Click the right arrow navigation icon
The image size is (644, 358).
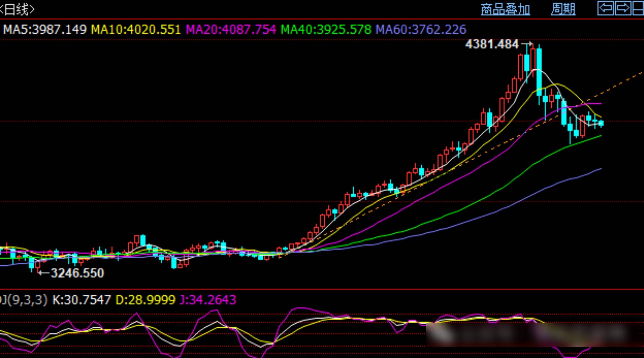[x=623, y=8]
